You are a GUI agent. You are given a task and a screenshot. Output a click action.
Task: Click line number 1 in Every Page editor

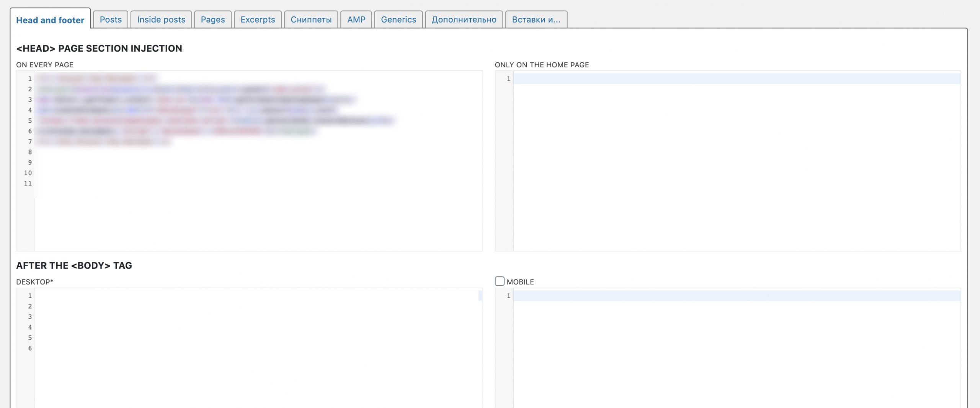click(29, 79)
